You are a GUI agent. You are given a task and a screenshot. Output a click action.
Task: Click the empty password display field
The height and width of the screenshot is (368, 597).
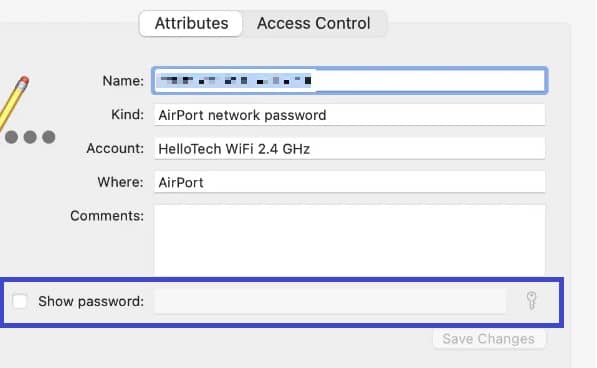click(330, 301)
